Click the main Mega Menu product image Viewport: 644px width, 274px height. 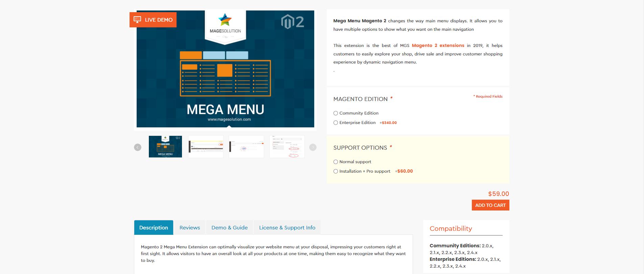tap(225, 69)
